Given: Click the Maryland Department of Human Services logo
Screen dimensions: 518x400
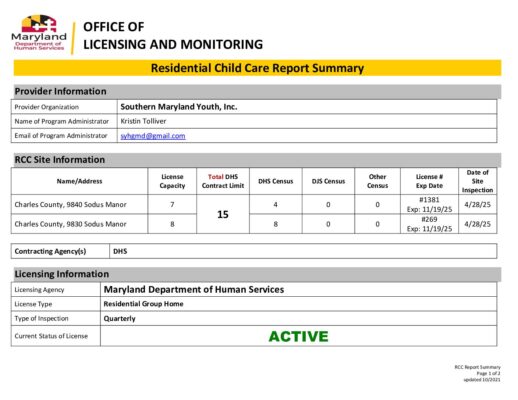Looking at the screenshot, I should click(39, 33).
